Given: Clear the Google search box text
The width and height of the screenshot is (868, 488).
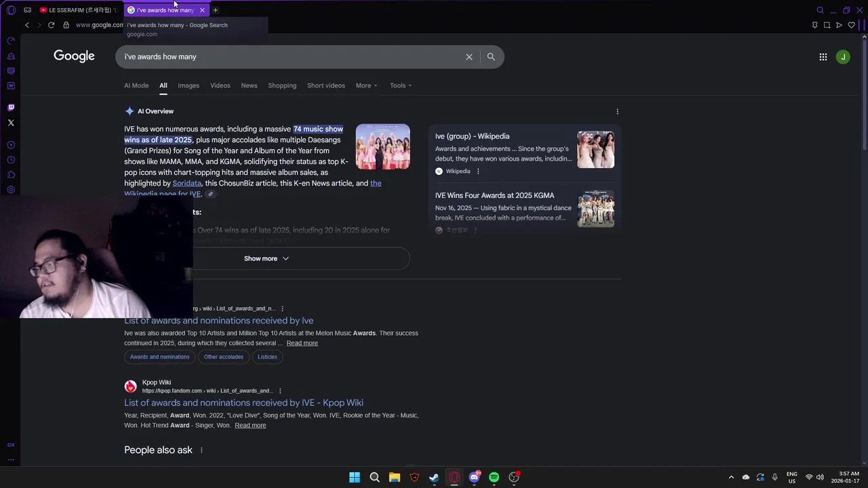Looking at the screenshot, I should 469,57.
